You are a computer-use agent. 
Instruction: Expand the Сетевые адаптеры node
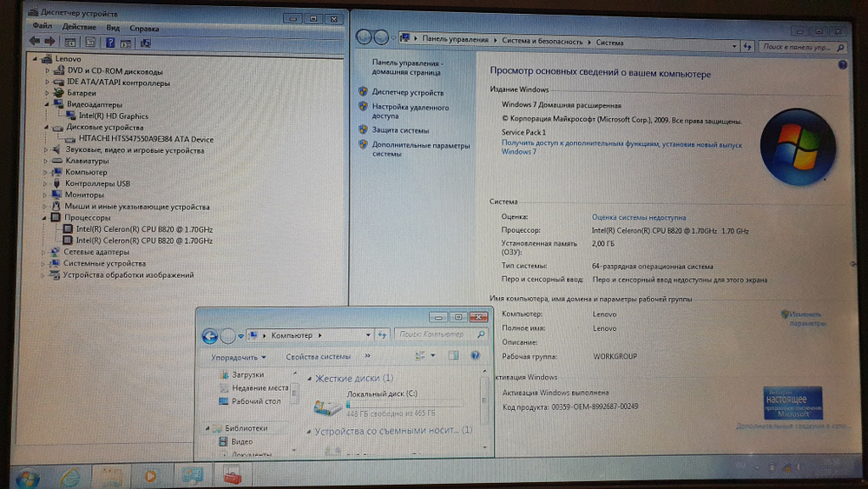(x=43, y=252)
